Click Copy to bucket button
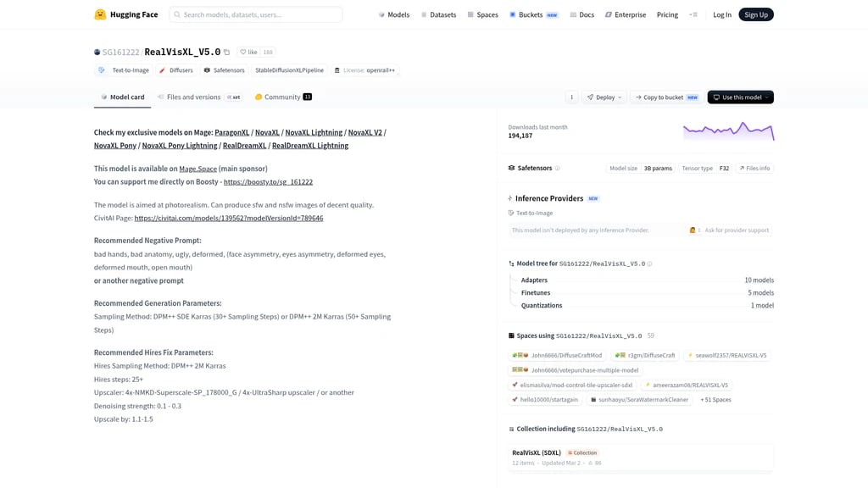This screenshot has width=868, height=488. coord(666,97)
